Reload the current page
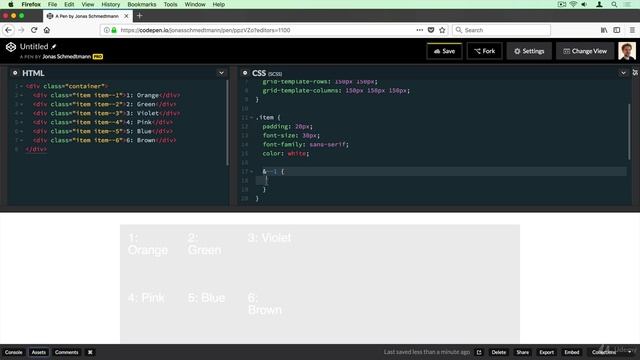This screenshot has width=640, height=360. coord(34,30)
